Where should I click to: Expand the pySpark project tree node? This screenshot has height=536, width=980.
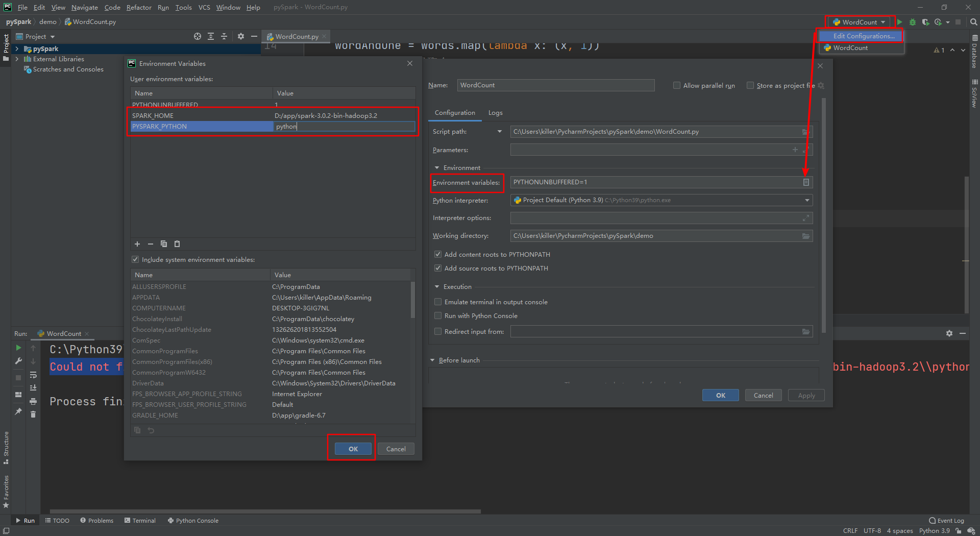17,49
